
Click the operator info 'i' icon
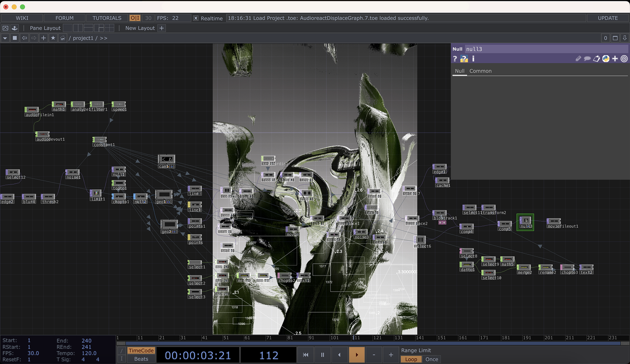(x=473, y=59)
